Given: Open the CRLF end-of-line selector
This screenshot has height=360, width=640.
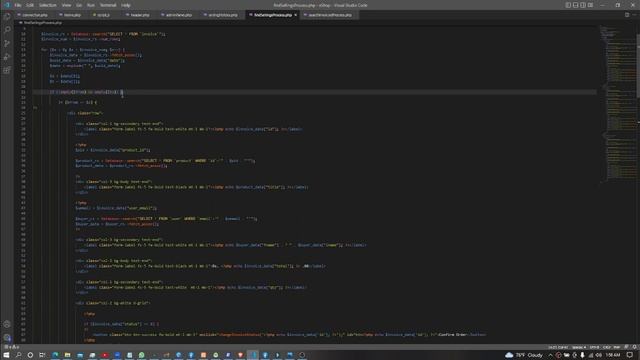Looking at the screenshot, I should 607,347.
